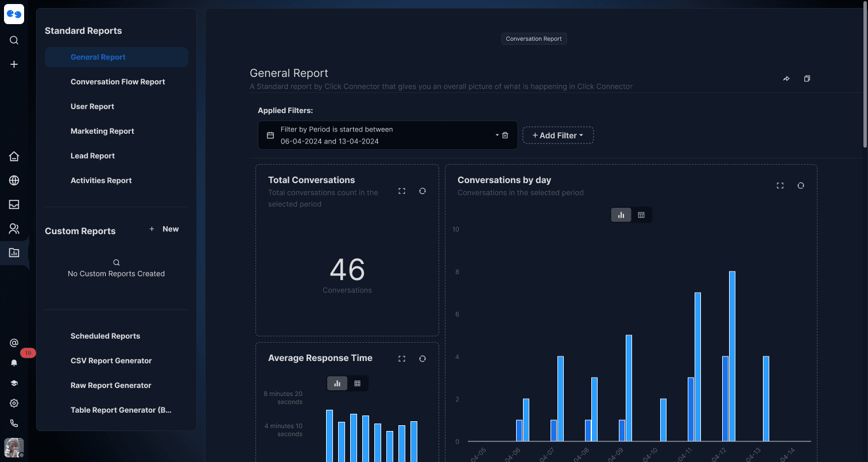Click the 4 minutes 10 seconds axis label

click(283, 430)
